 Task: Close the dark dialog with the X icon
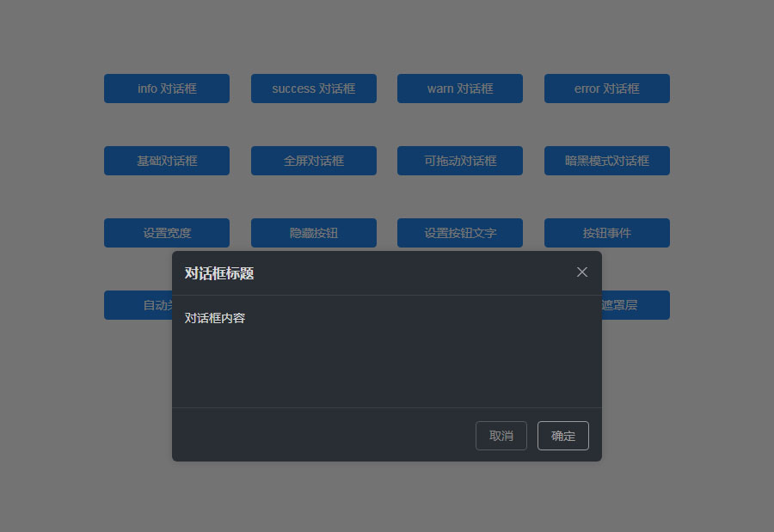click(582, 272)
